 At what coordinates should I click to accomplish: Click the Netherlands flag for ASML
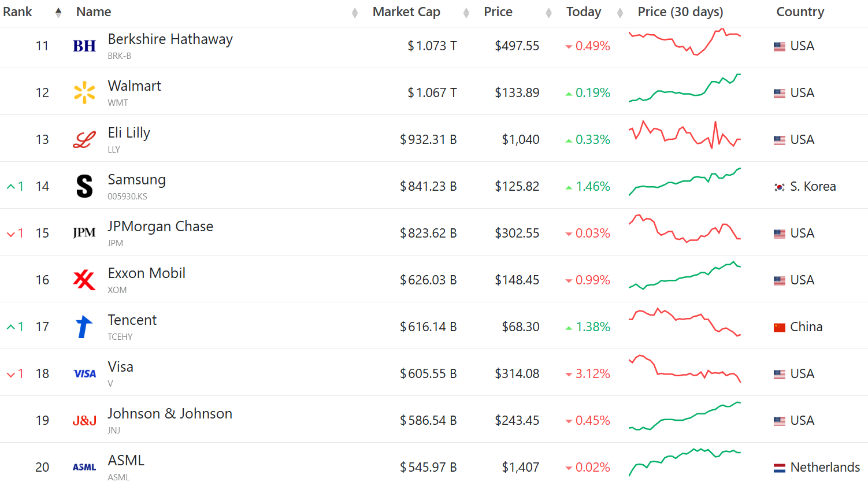point(780,468)
